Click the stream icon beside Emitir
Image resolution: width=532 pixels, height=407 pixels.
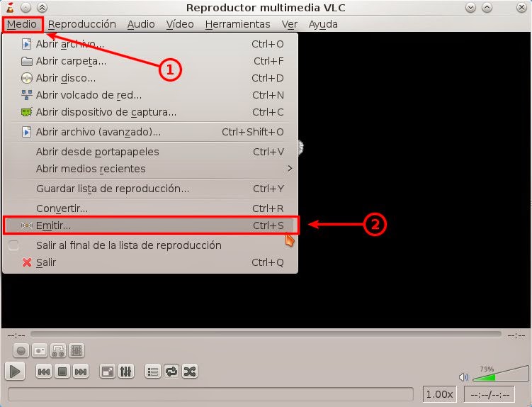click(x=26, y=225)
